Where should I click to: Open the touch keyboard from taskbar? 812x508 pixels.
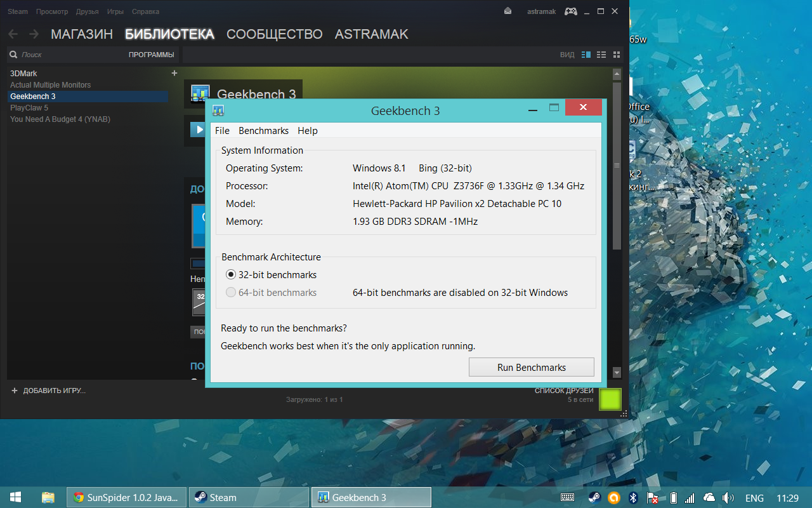[x=567, y=498]
